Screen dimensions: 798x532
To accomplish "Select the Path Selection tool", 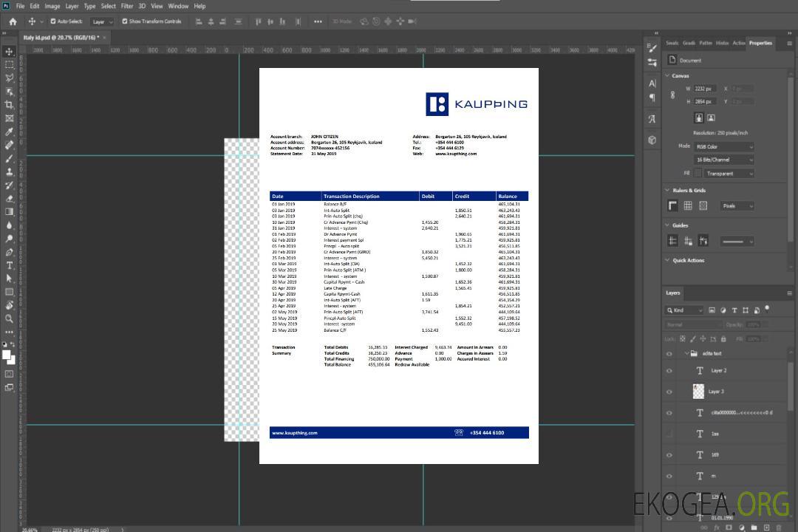I will click(9, 279).
